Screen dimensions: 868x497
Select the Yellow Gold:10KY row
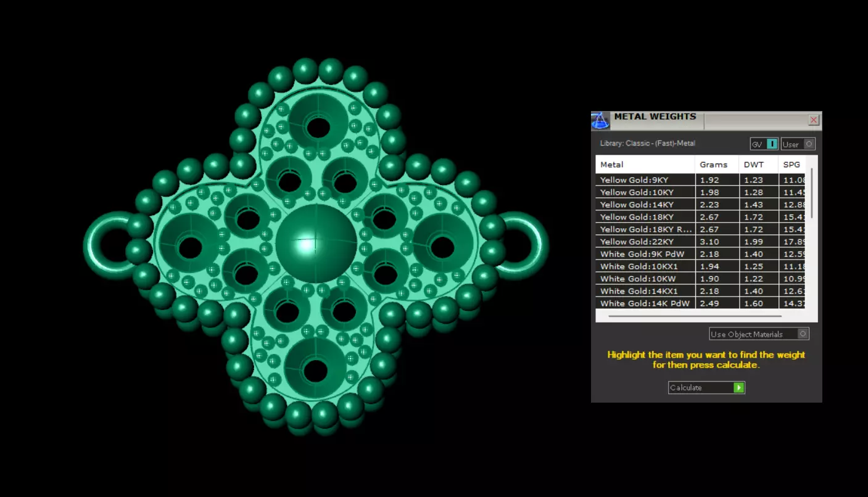(700, 192)
